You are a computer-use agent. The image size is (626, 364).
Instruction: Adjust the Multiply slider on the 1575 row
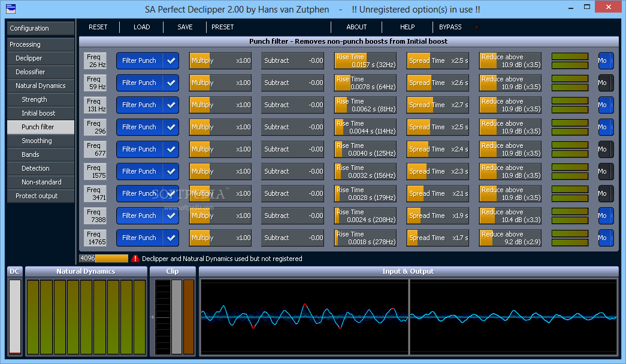click(x=220, y=172)
